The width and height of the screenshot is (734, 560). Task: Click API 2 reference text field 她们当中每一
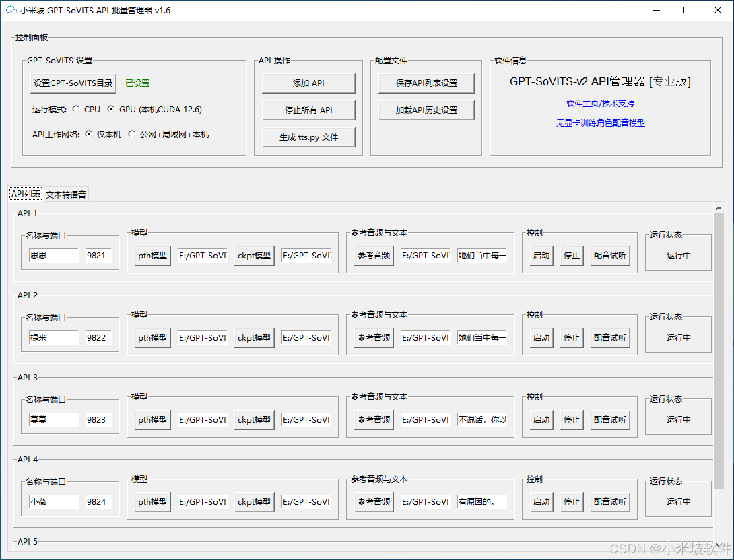482,338
